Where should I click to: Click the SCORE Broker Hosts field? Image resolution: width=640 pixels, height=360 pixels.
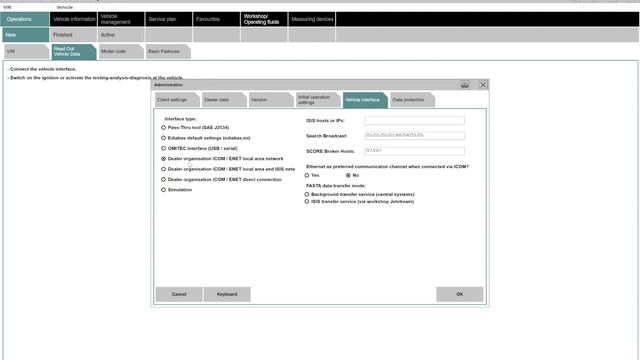click(x=414, y=151)
